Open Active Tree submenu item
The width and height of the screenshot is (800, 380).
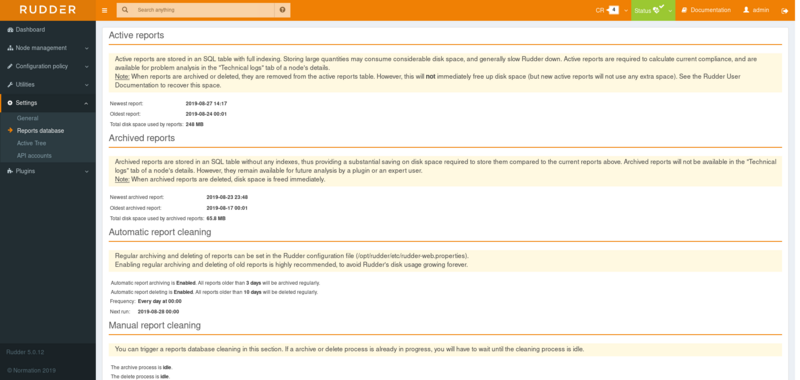[x=31, y=143]
